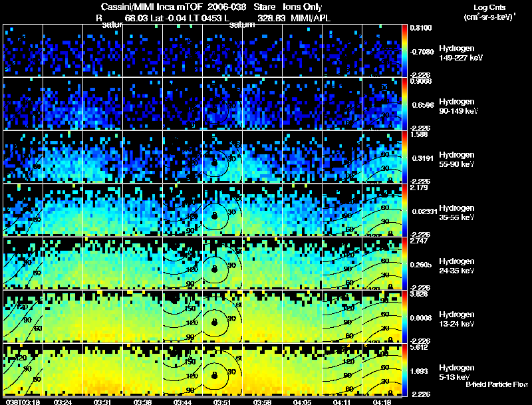The image size is (532, 405).
Task: Click the Ions Only text in the title
Action: point(303,7)
